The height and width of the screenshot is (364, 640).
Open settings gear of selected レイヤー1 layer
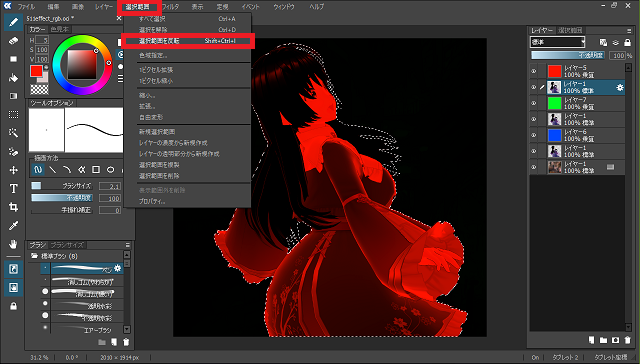(x=620, y=87)
